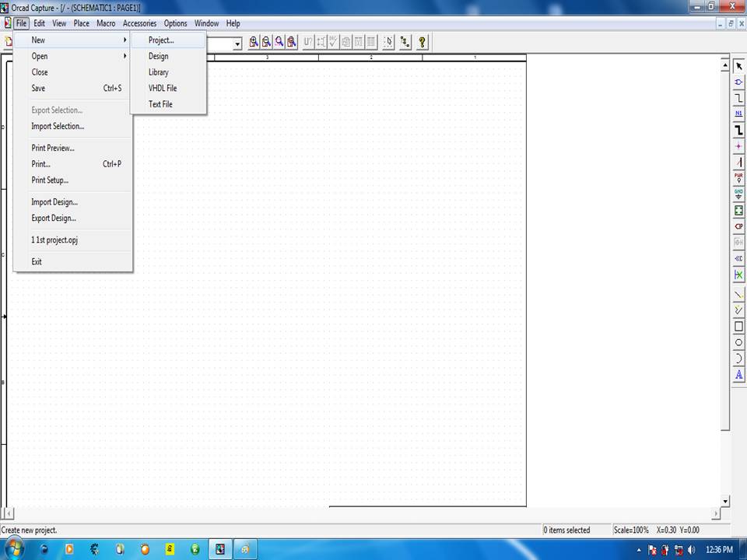Select the Place Ground (GND) tool

click(x=738, y=194)
